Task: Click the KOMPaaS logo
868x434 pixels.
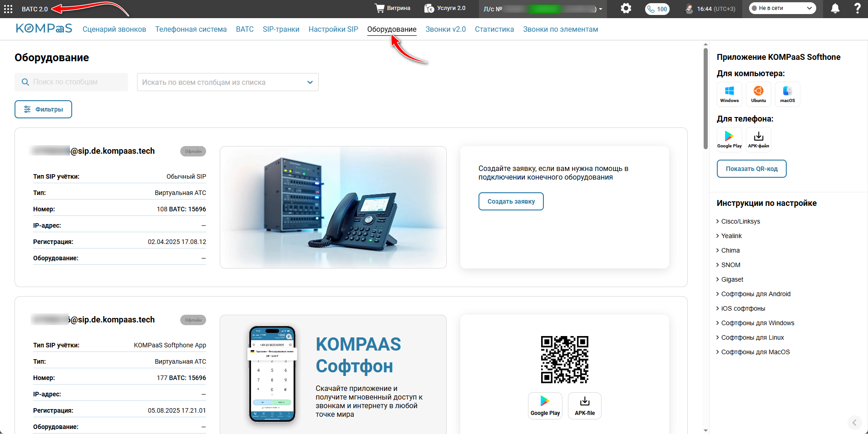Action: click(x=44, y=29)
